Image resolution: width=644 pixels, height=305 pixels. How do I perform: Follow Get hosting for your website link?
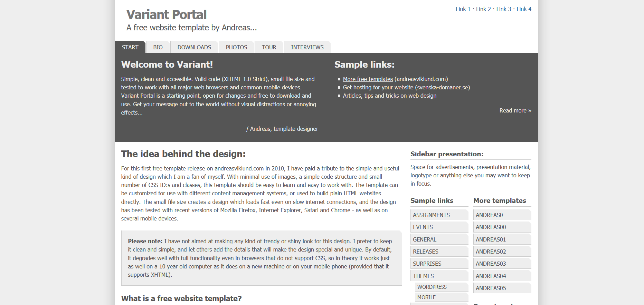pyautogui.click(x=378, y=87)
